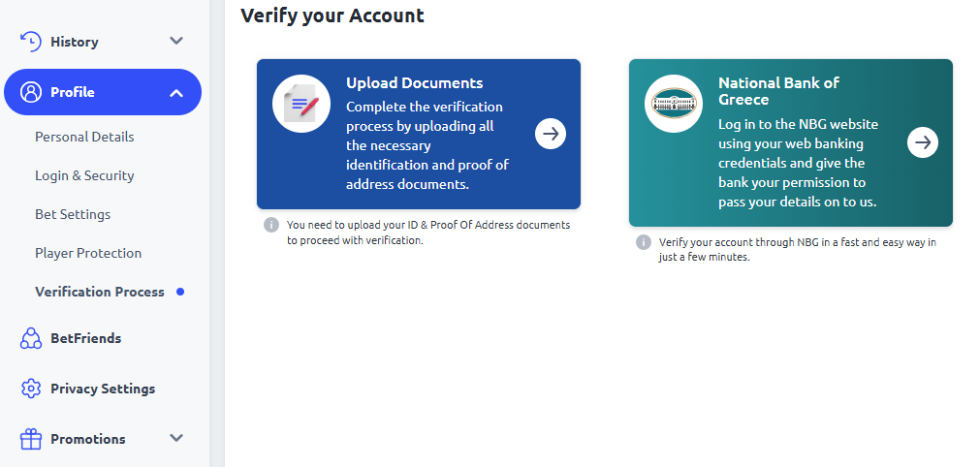Click the BetFriends people icon
Image resolution: width=980 pixels, height=467 pixels.
31,338
